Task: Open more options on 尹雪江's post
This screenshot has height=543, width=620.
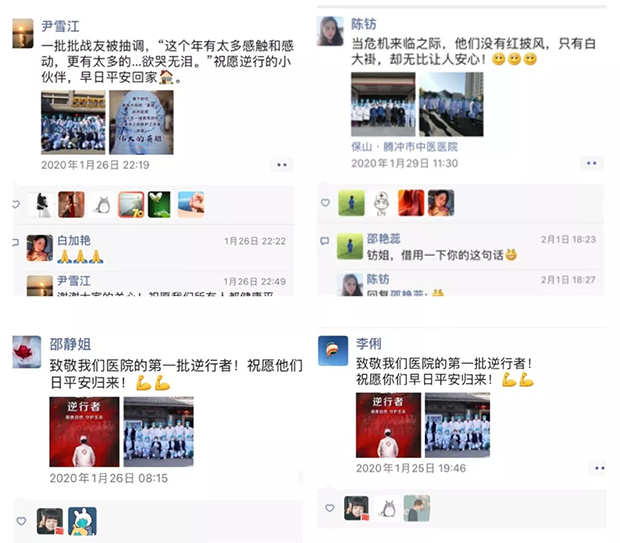Action: point(282,165)
